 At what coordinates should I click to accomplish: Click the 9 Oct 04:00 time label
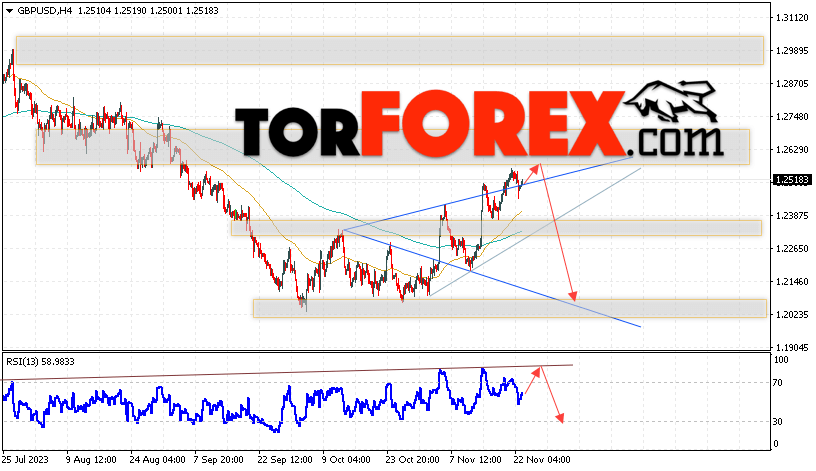[x=346, y=460]
